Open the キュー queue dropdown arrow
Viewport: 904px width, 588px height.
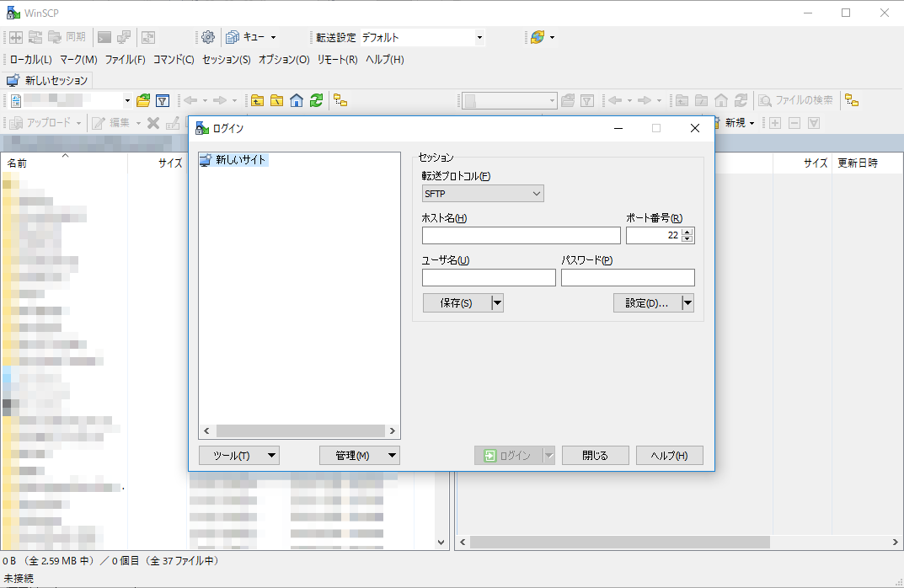pos(273,37)
